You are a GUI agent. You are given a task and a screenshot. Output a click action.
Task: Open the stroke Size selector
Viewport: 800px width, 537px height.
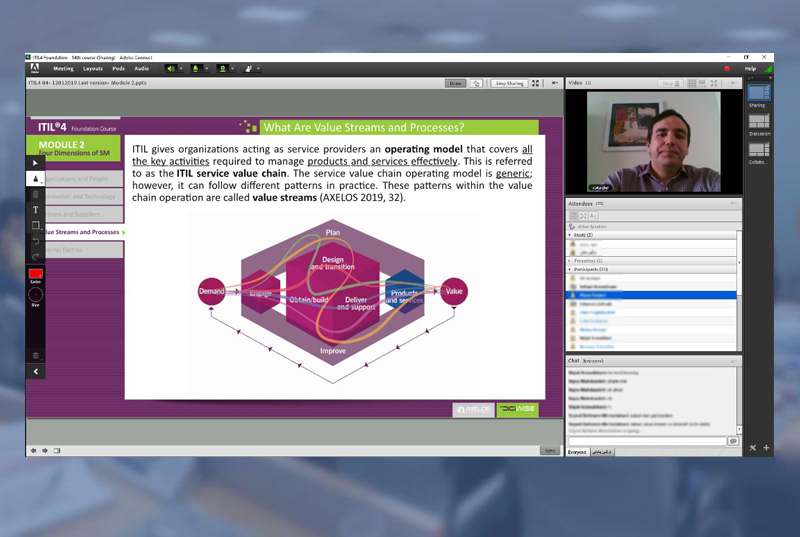[35, 295]
